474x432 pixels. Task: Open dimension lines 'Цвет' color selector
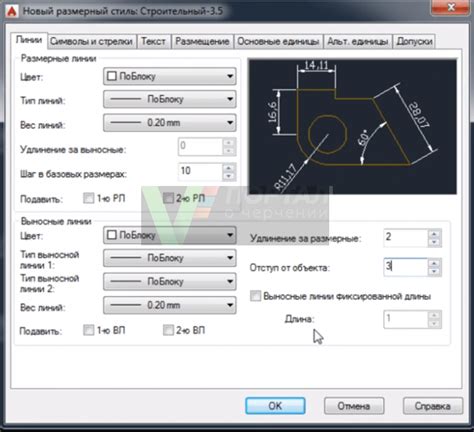[x=170, y=76]
